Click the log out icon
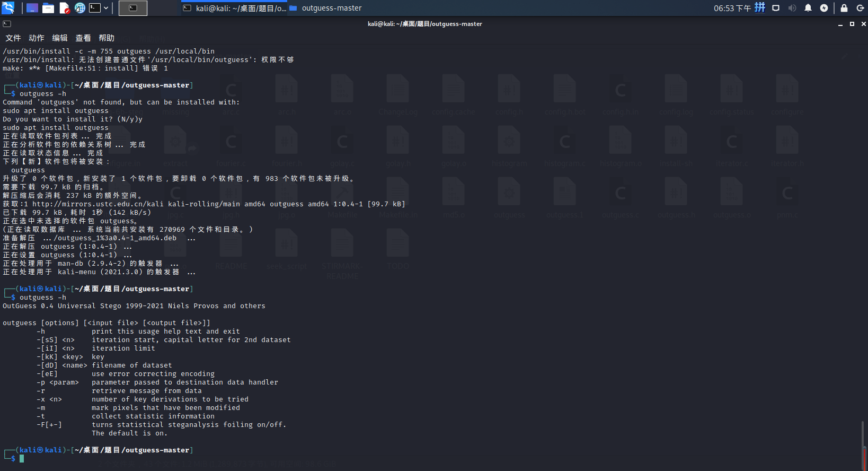 [860, 8]
